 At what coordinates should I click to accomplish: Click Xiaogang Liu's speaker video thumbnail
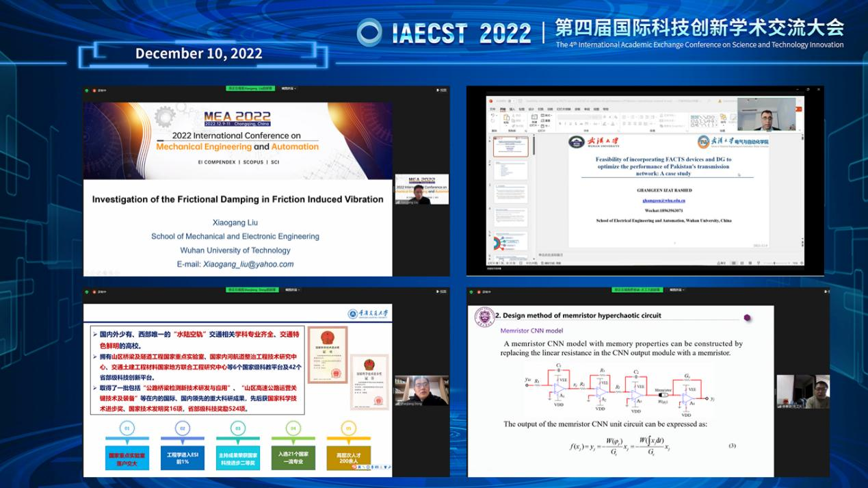422,190
